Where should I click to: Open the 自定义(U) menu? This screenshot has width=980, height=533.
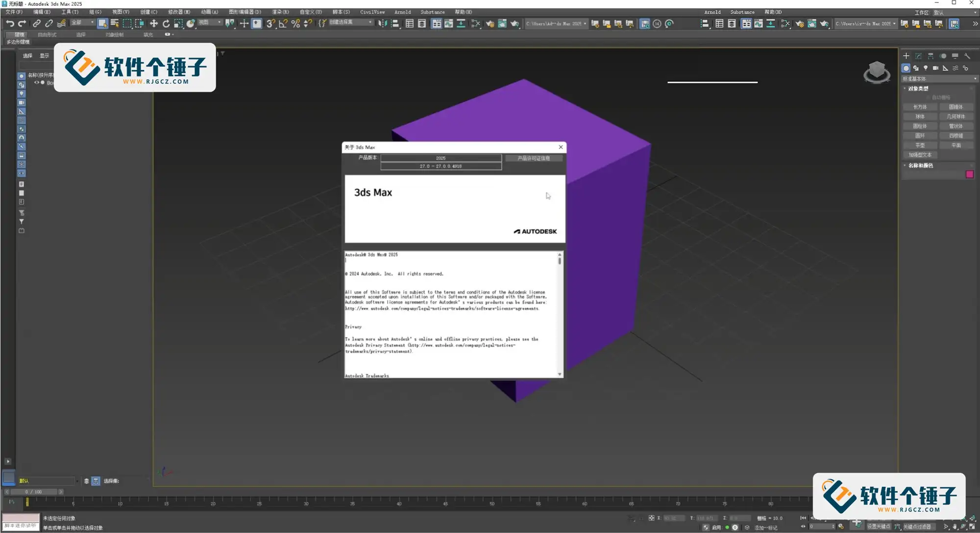[x=311, y=12]
